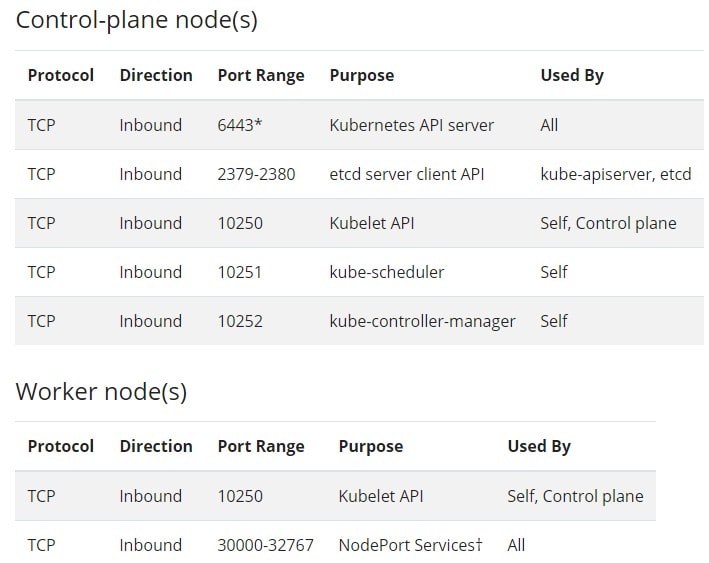Image resolution: width=709 pixels, height=563 pixels.
Task: Click the All cell in NodePort Services row
Action: (516, 545)
